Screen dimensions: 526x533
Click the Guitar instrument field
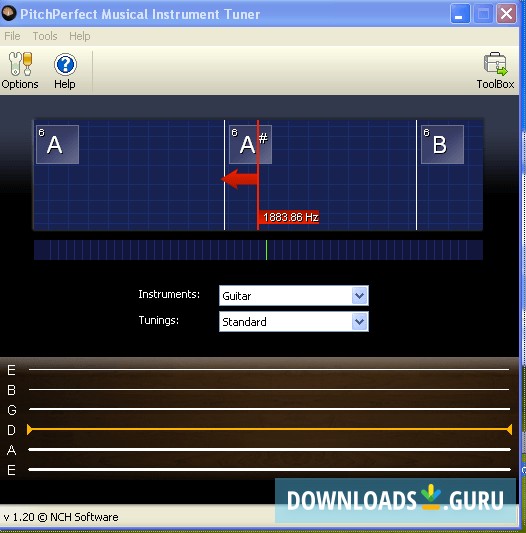(x=294, y=295)
